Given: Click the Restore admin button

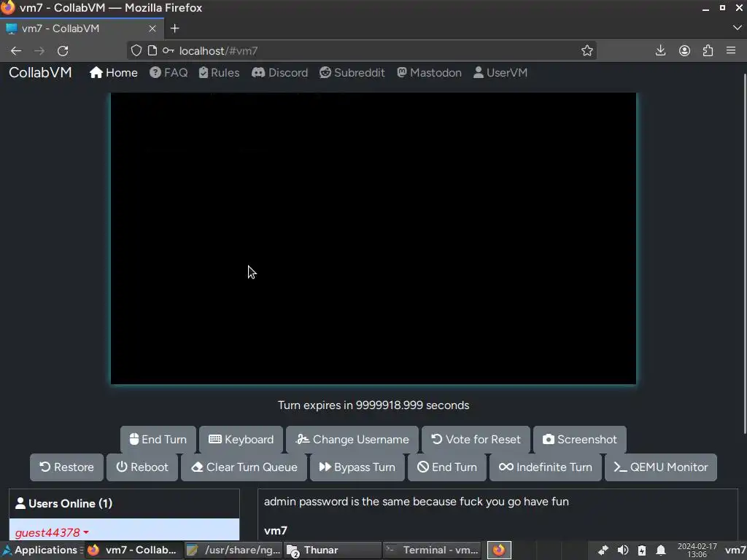Looking at the screenshot, I should pos(66,467).
